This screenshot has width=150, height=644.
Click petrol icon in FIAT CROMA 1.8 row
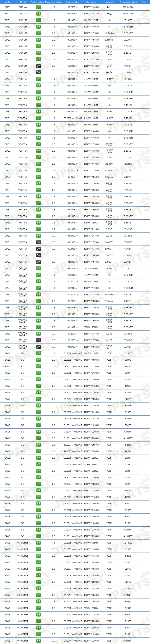pyautogui.click(x=38, y=7)
